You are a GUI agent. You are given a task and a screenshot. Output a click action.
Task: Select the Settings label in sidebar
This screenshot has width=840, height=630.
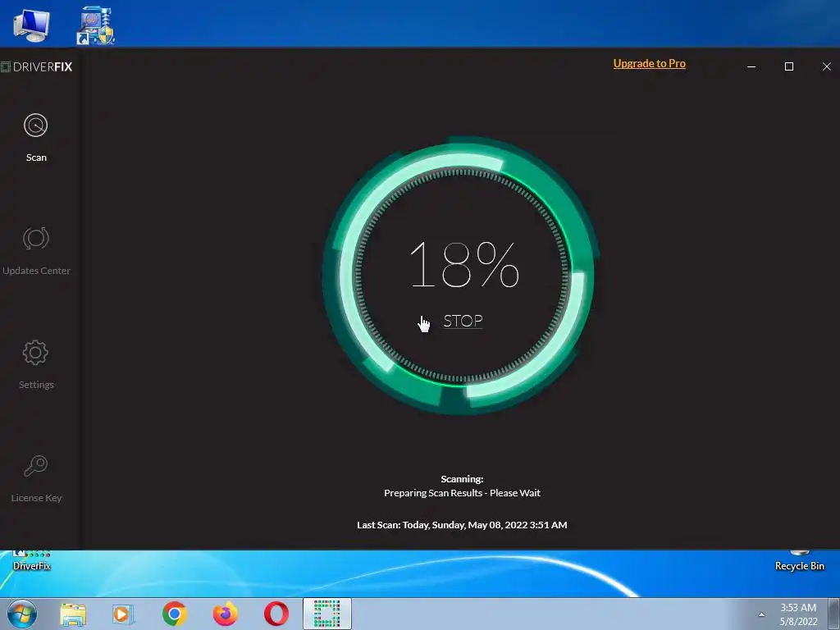click(x=36, y=385)
